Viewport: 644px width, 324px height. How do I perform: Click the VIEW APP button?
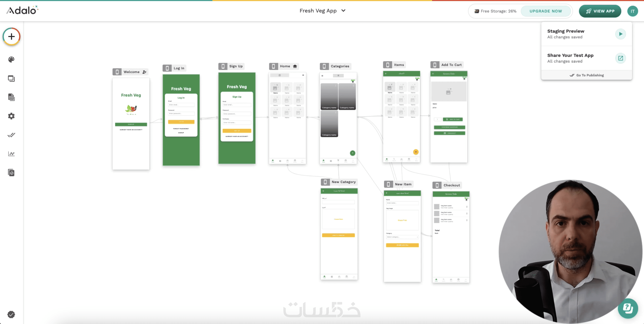point(600,11)
